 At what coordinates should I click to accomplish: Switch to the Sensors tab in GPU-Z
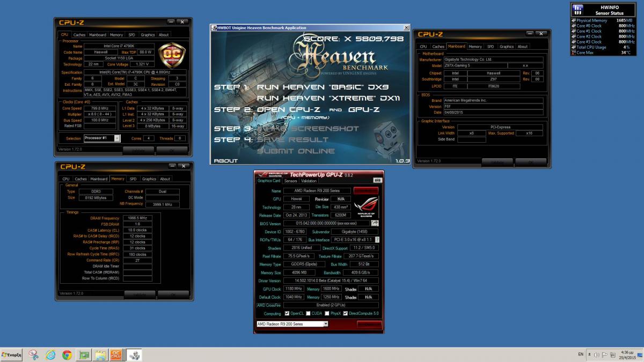(x=290, y=181)
